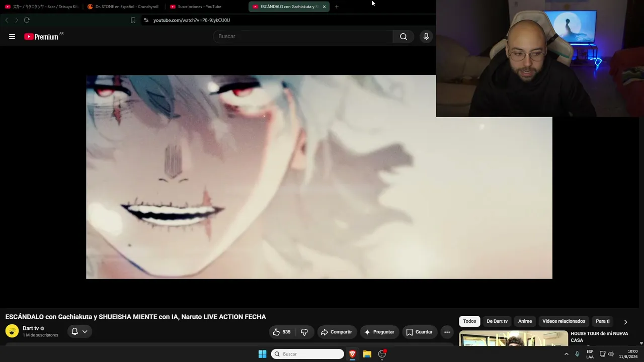Go forward in browser history
This screenshot has height=362, width=644.
point(17,20)
